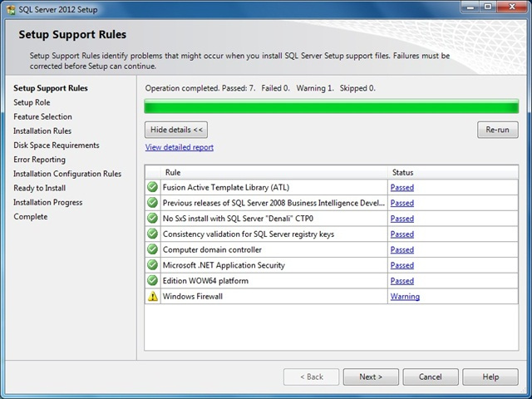This screenshot has width=532, height=399.
Task: Open Passed status for SQL Server 2008 Business Intelligence
Action: (x=402, y=203)
